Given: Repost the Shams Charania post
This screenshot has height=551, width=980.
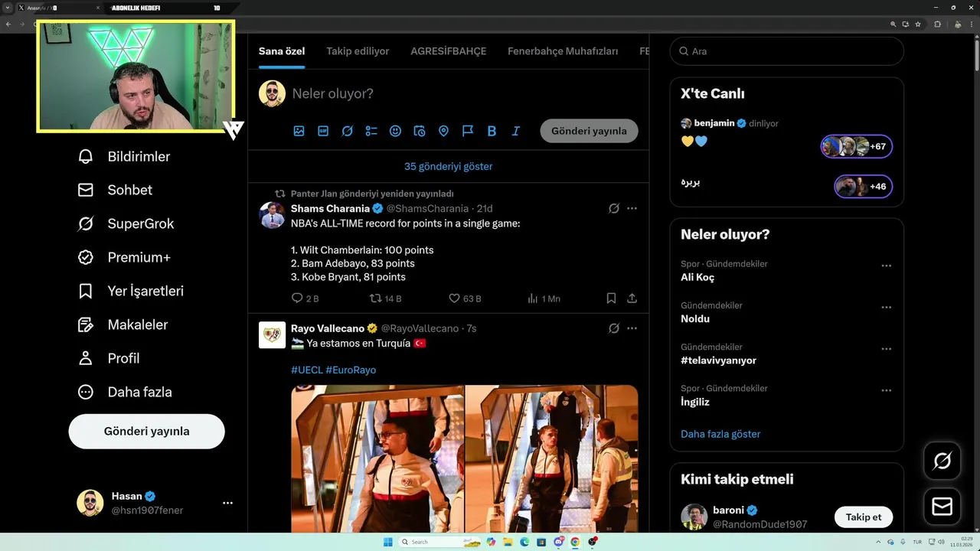Looking at the screenshot, I should [385, 298].
